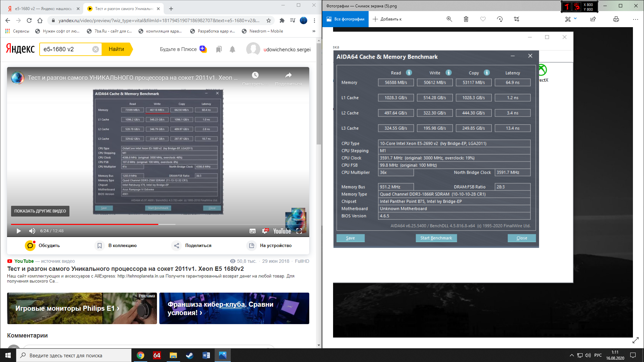Click the print icon in Photos

pyautogui.click(x=616, y=19)
